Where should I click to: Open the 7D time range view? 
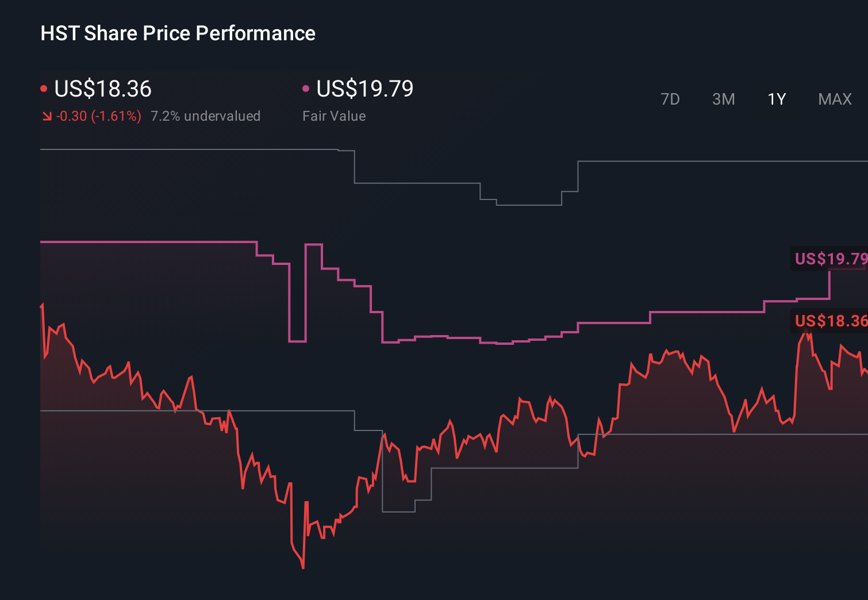670,99
